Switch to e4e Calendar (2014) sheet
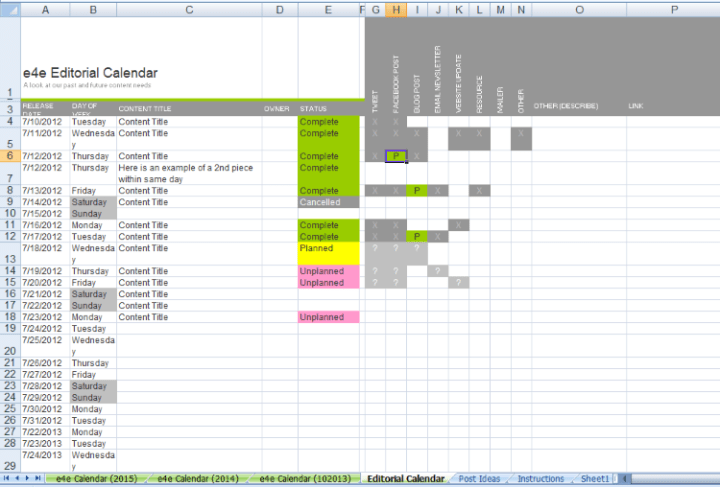 198,479
